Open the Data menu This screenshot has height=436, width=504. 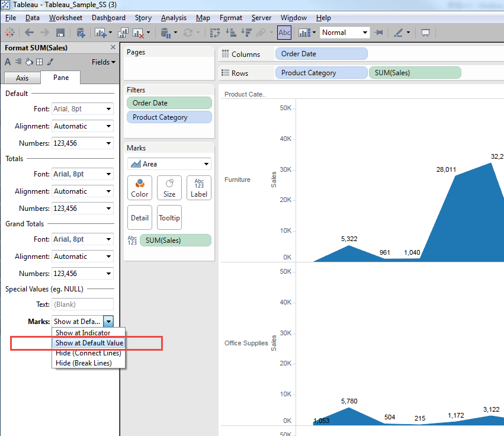coord(32,18)
